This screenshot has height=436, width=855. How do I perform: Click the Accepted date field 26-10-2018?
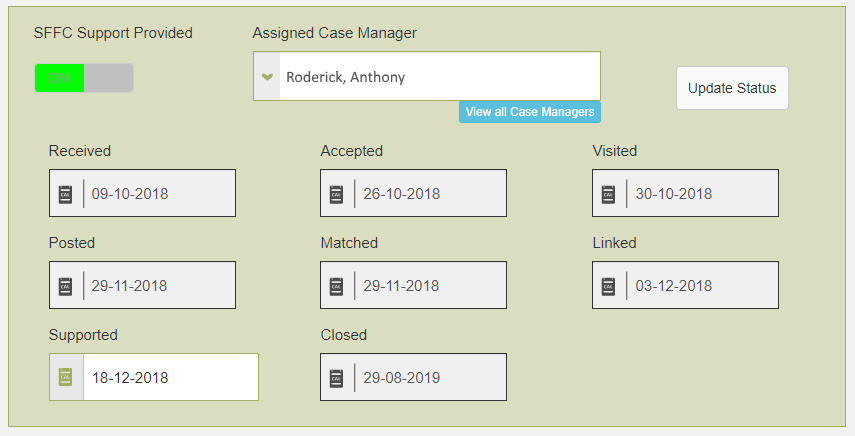(x=430, y=194)
